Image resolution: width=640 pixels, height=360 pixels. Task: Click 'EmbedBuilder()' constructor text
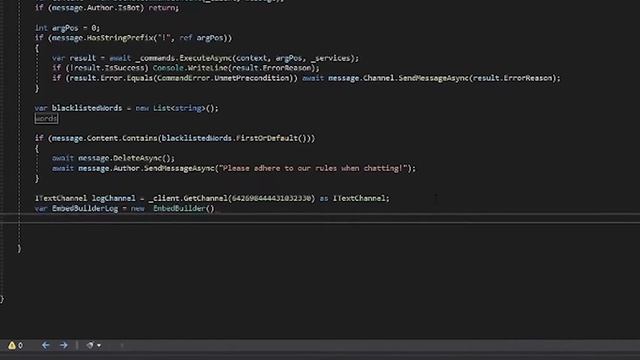coord(184,209)
